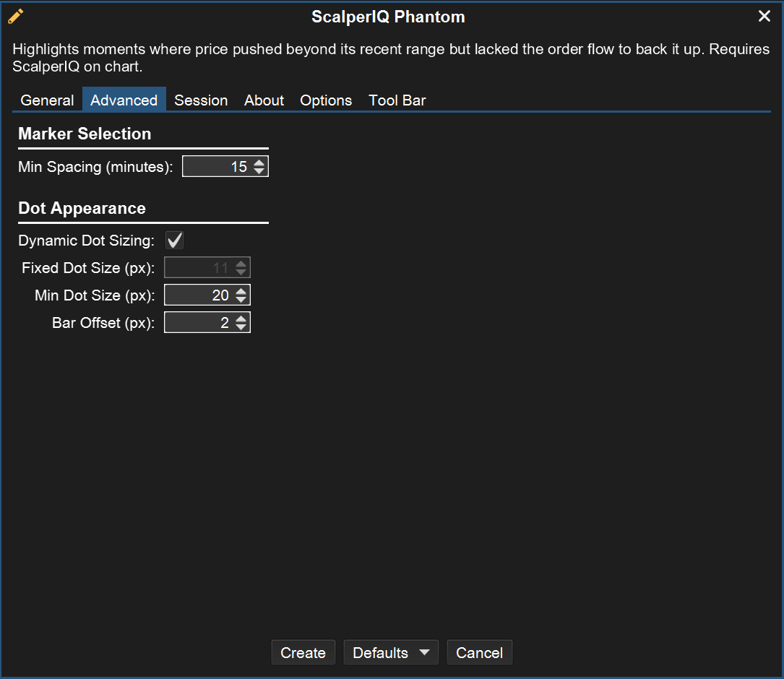The width and height of the screenshot is (784, 679).
Task: Click the Dynamic Dot Sizing label
Action: pyautogui.click(x=87, y=241)
